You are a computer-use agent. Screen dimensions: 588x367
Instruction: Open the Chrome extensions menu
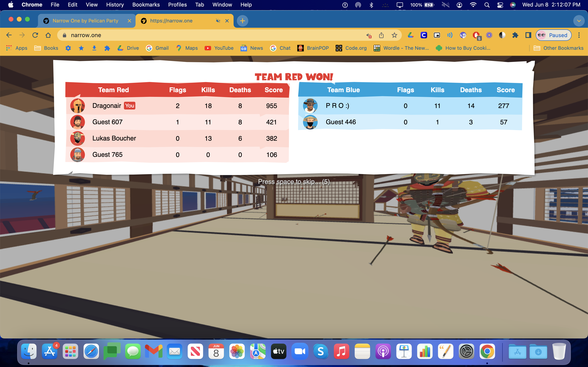514,35
